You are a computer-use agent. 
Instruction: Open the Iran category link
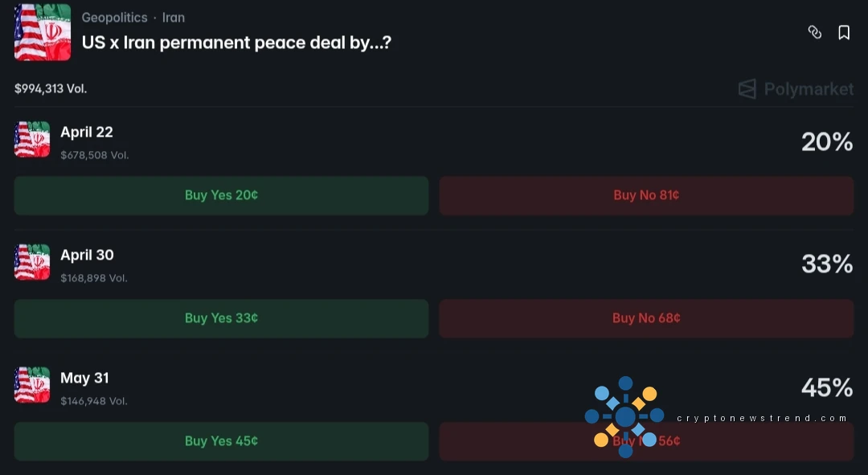[x=174, y=17]
